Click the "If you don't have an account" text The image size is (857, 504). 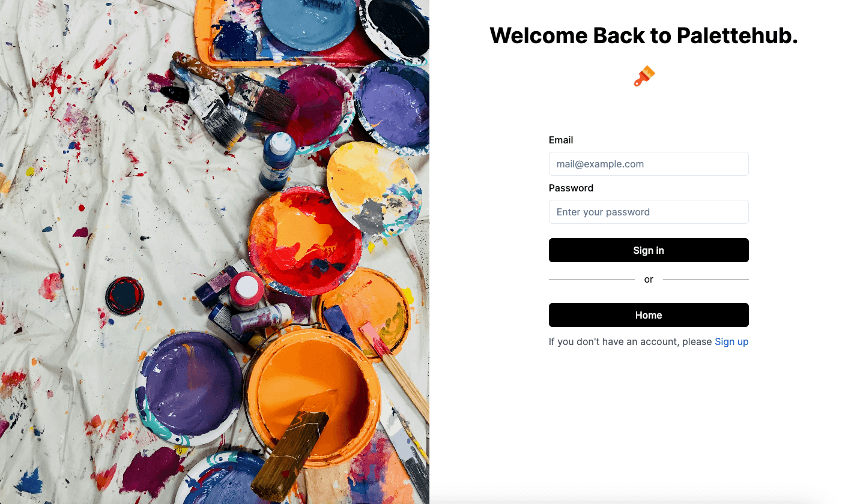pos(631,341)
